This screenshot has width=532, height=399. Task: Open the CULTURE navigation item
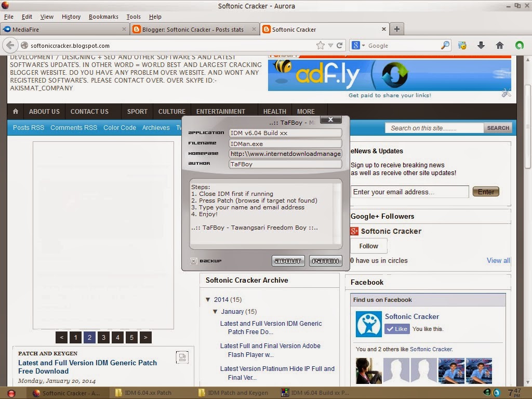point(171,111)
